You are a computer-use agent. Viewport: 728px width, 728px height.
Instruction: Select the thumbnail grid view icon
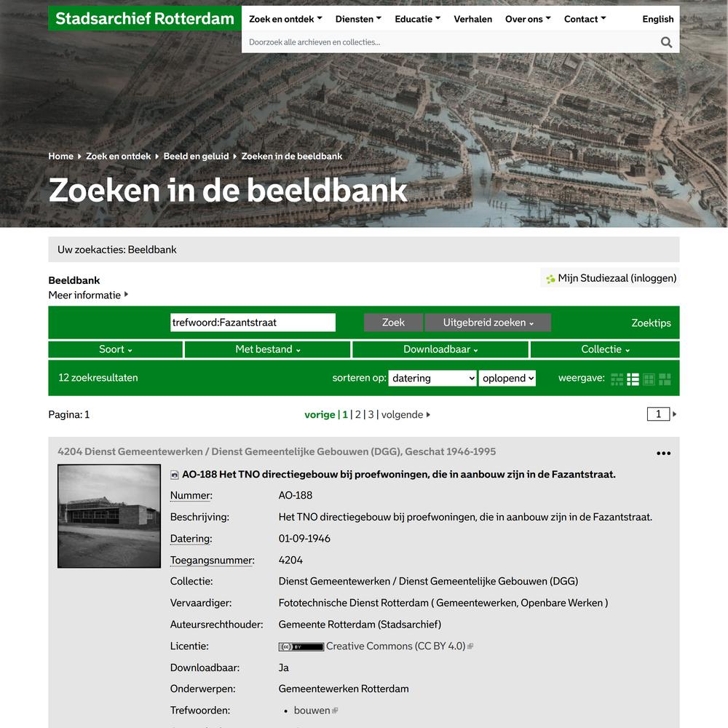pos(649,379)
